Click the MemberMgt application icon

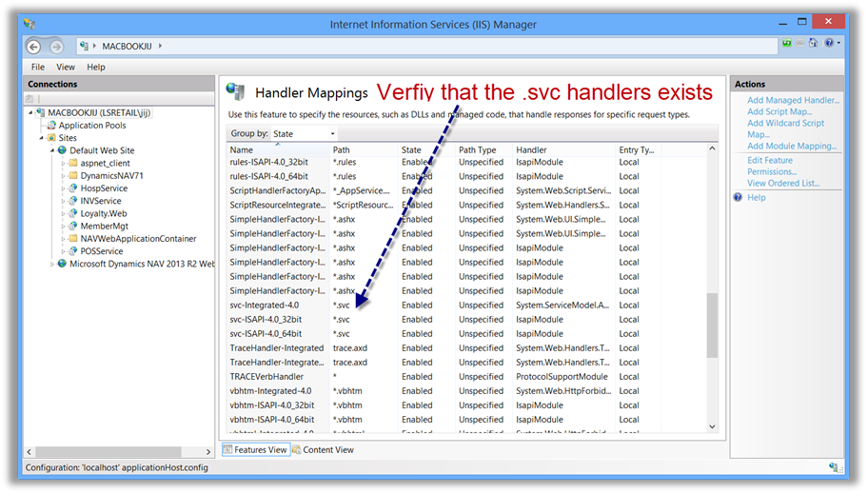[x=73, y=226]
